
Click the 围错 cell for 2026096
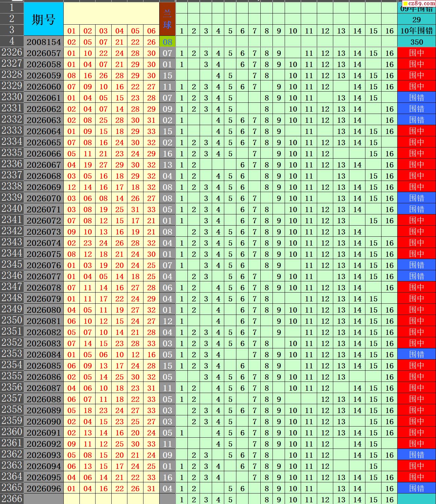pos(417,488)
